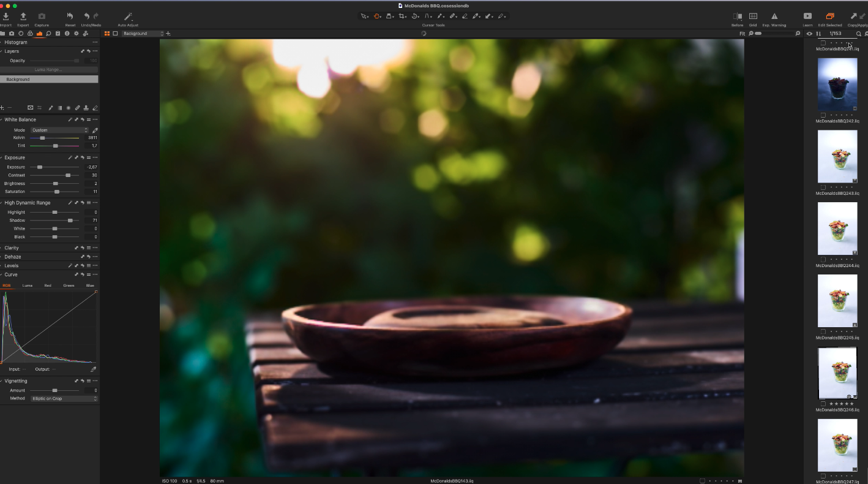Click the Draw Mask brush icon in Layers
Screen dimensions: 868x484
tap(51, 108)
